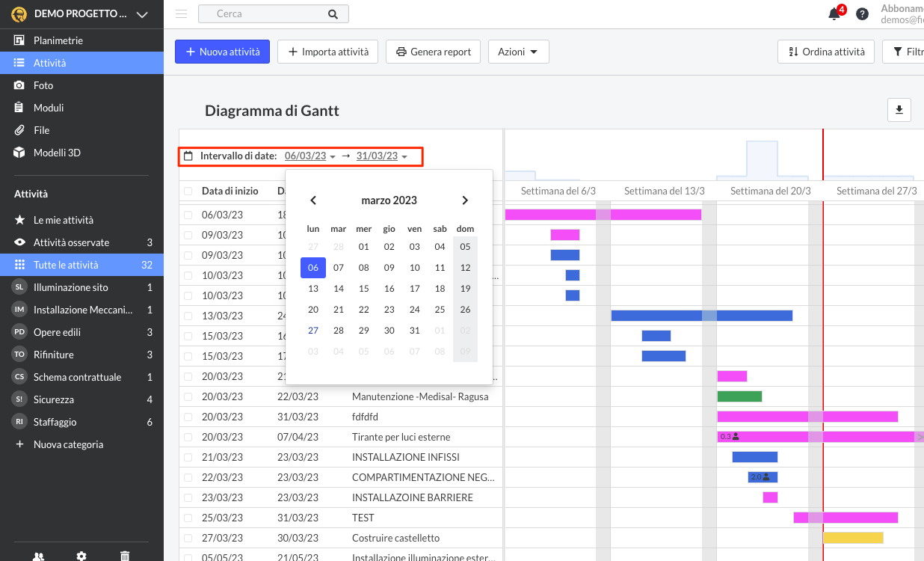Click the Nuova attività button
The height and width of the screenshot is (561, 924).
(222, 52)
